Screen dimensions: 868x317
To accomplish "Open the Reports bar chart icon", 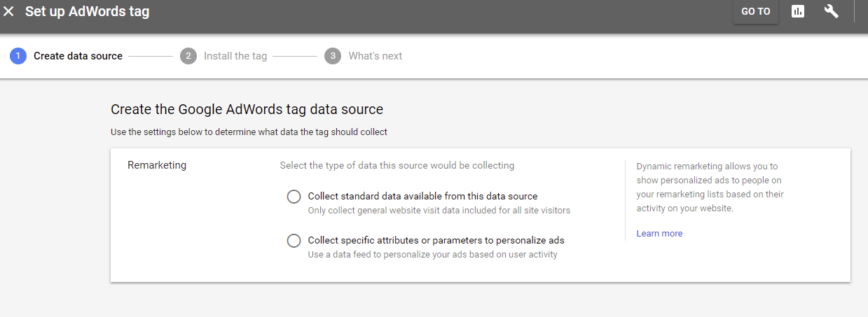I will click(798, 11).
